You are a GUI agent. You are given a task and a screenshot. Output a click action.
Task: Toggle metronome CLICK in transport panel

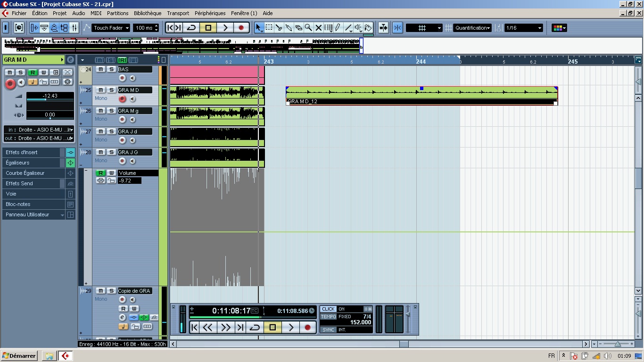328,309
